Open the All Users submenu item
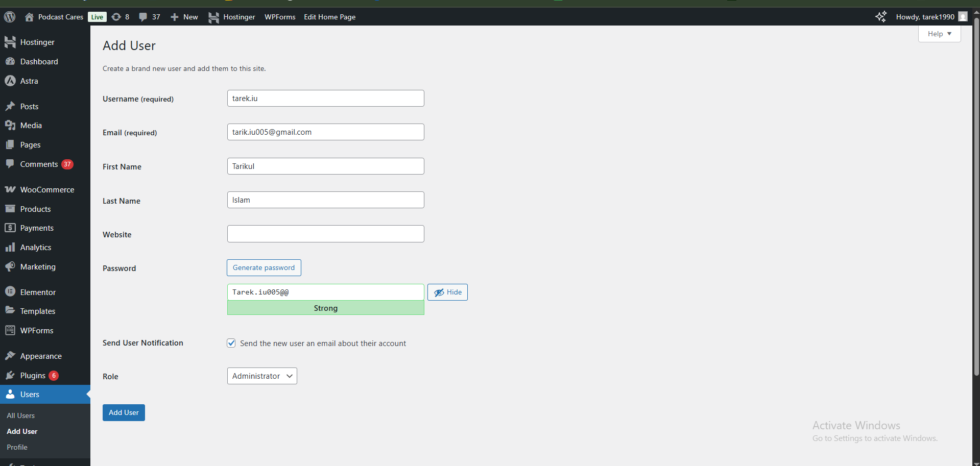The height and width of the screenshot is (466, 980). point(21,415)
